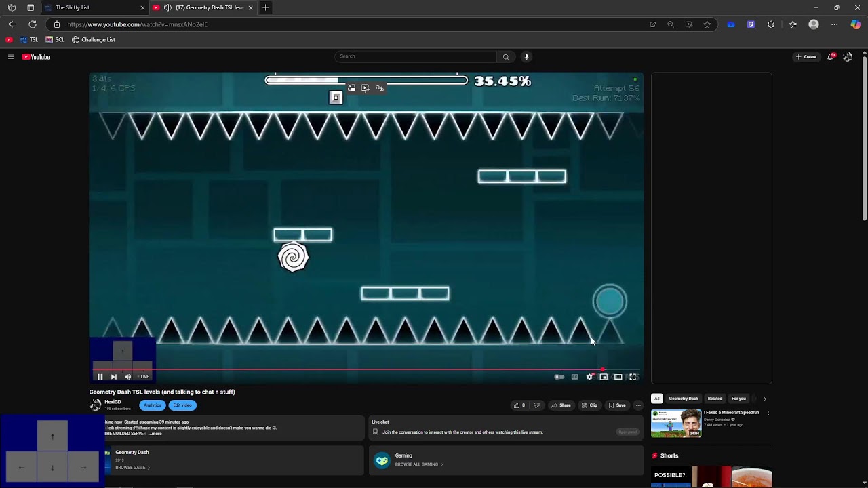Skip to the next video

coord(114,377)
